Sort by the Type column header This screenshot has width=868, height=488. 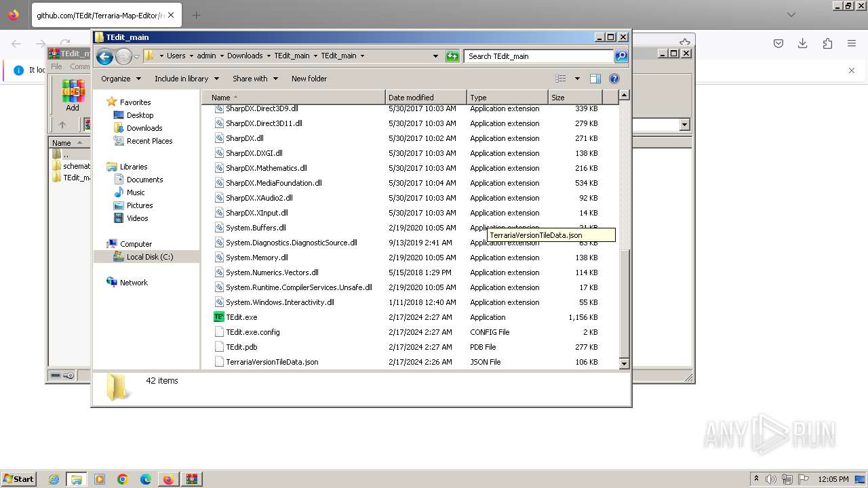[x=507, y=98]
